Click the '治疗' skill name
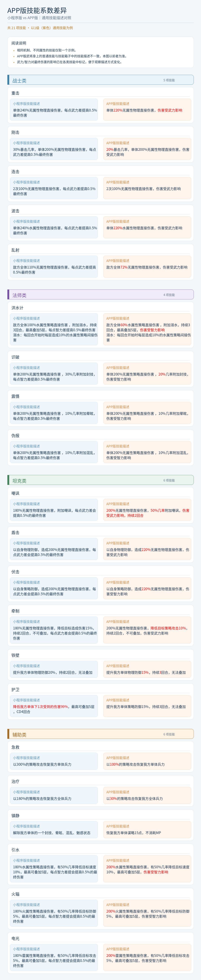This screenshot has width=201, height=980. coord(15,781)
